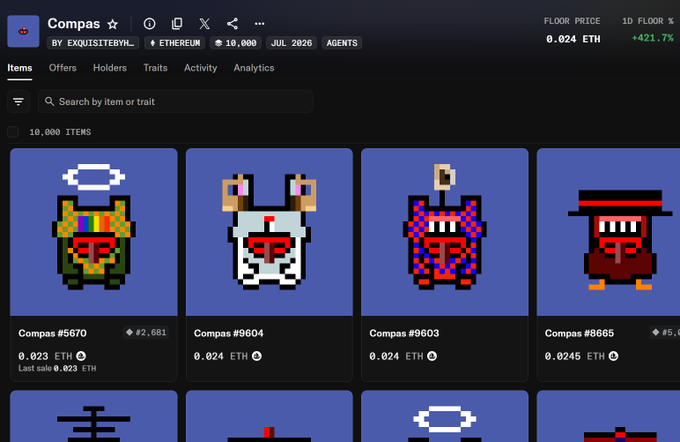Click the +421.7% floor change value
Screen dimensions: 680x442
click(653, 38)
